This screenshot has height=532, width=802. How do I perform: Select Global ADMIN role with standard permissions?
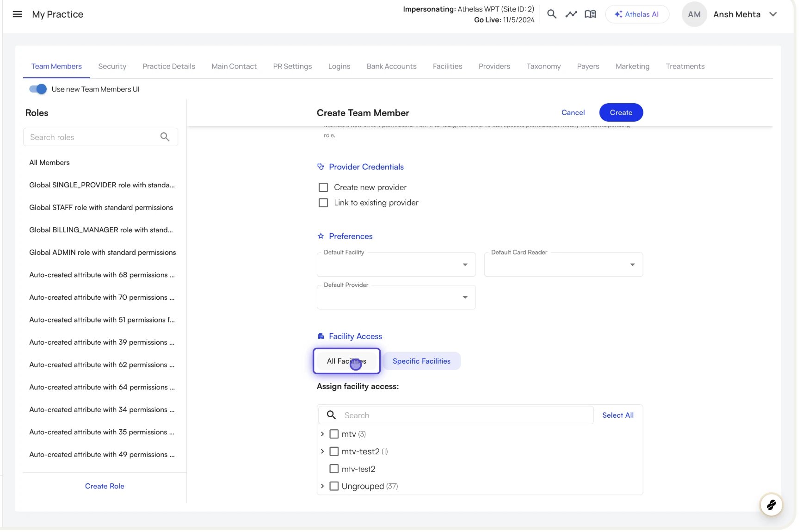[x=102, y=252]
